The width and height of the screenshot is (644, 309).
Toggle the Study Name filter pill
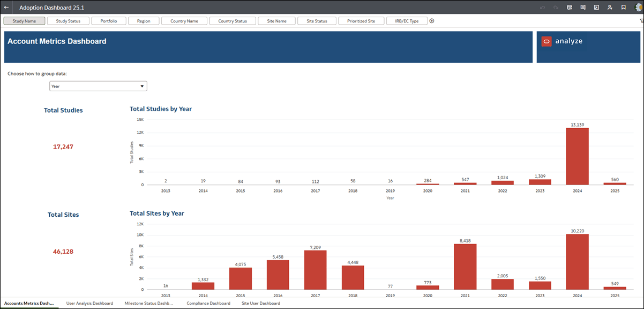tap(24, 20)
